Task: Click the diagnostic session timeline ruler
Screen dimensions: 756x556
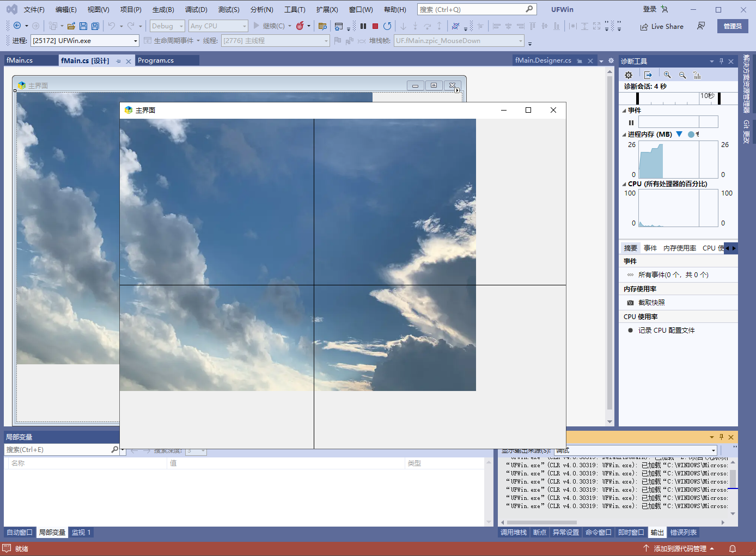Action: coord(678,98)
